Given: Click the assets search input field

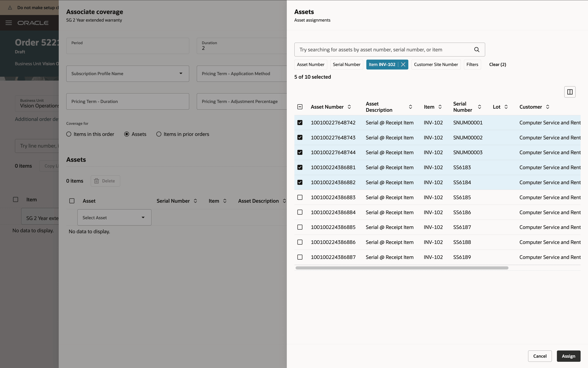Looking at the screenshot, I should pos(389,50).
